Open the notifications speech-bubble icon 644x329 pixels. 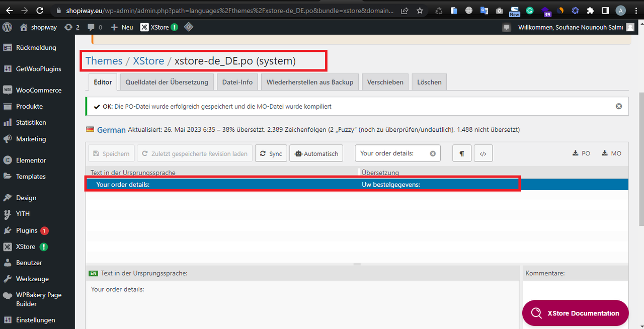[507, 28]
